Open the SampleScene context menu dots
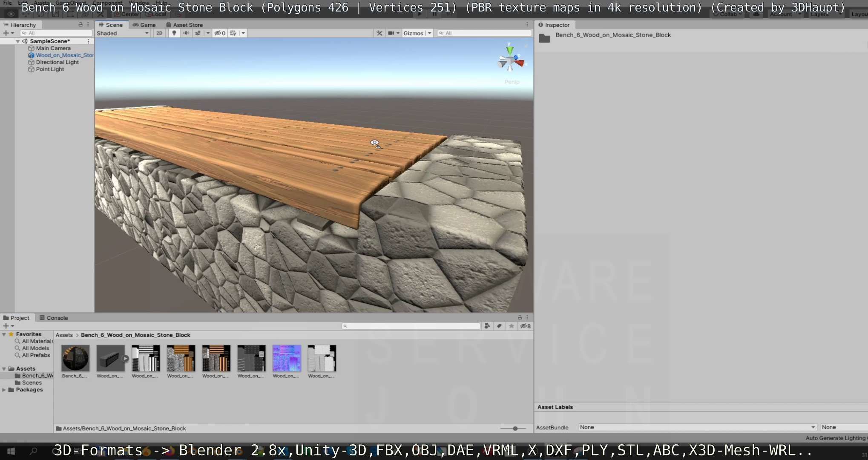868x460 pixels. click(x=88, y=41)
